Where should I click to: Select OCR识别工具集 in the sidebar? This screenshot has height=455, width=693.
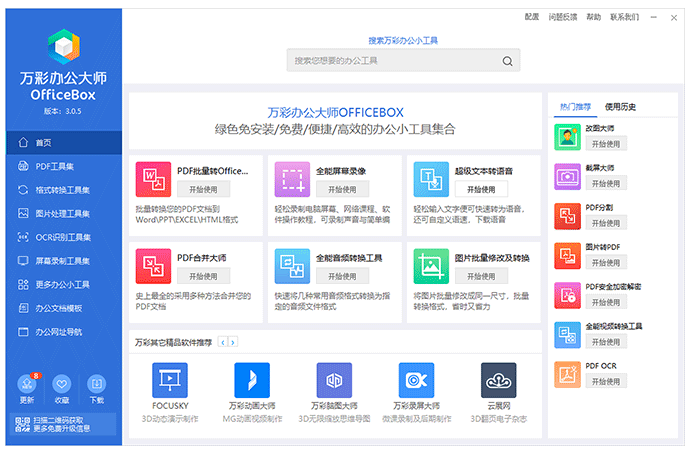click(x=62, y=237)
